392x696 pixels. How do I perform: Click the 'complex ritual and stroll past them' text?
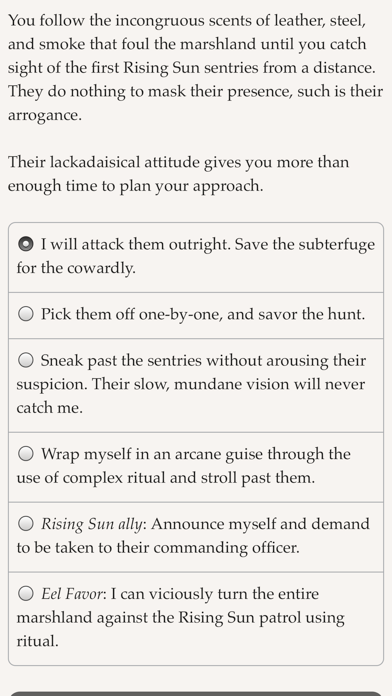(x=189, y=478)
